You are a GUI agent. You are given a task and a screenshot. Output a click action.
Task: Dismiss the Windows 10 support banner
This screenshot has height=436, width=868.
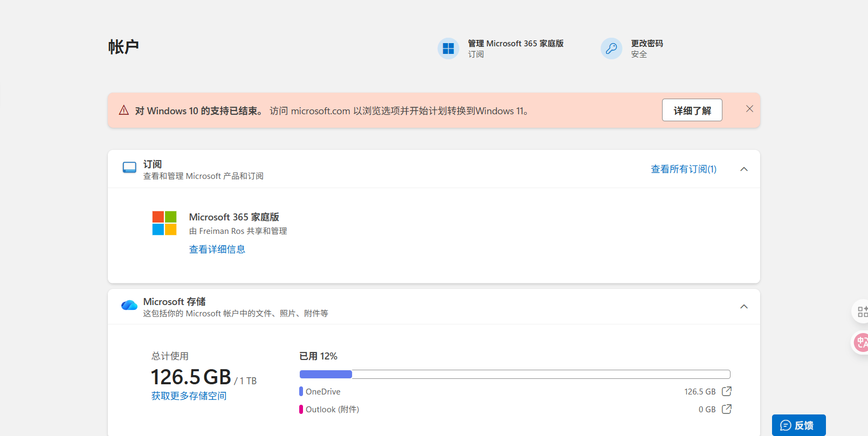(749, 109)
